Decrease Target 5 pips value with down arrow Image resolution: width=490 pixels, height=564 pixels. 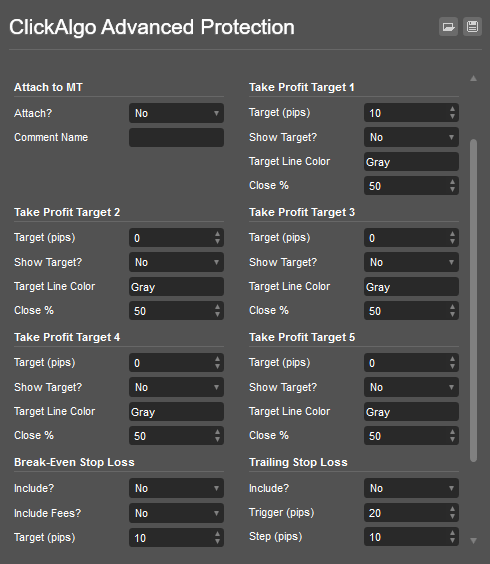452,367
